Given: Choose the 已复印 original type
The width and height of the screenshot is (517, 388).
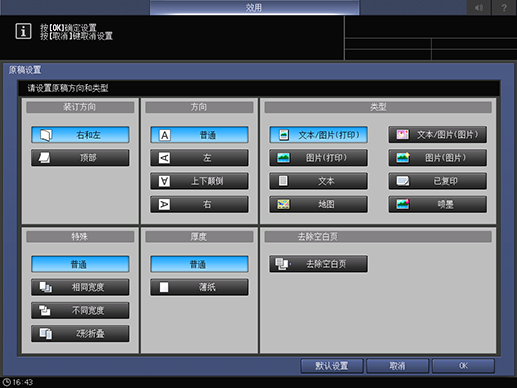Looking at the screenshot, I should (x=437, y=181).
